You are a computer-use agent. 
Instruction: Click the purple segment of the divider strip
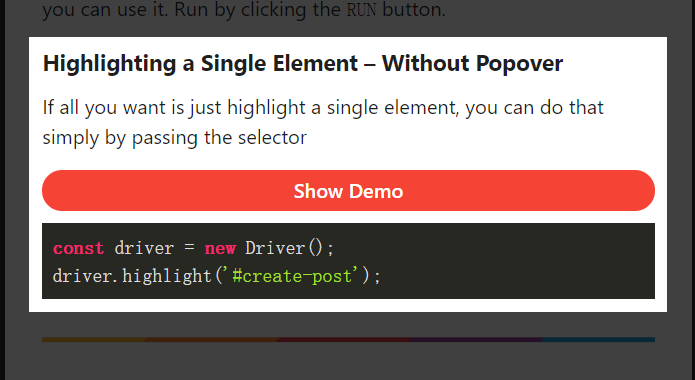[x=476, y=340]
